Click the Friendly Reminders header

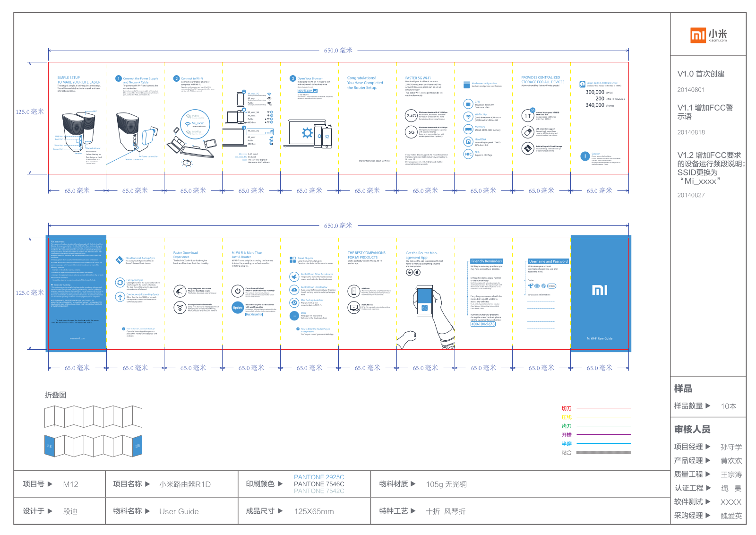(487, 261)
